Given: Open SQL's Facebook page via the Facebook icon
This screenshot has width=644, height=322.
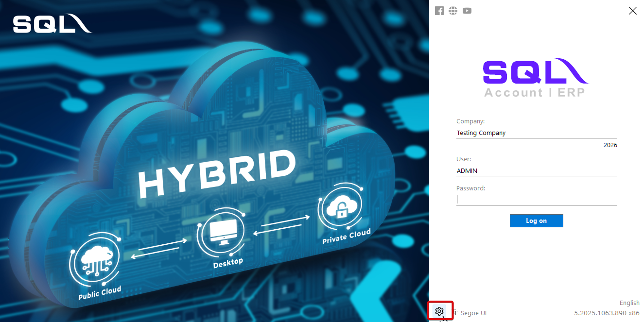Looking at the screenshot, I should point(439,10).
